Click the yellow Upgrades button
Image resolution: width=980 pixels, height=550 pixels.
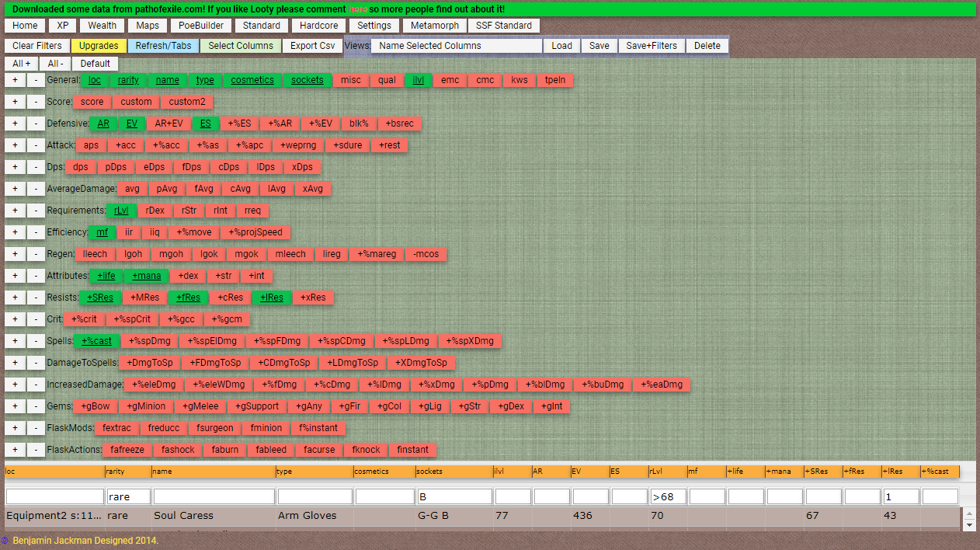click(x=99, y=46)
